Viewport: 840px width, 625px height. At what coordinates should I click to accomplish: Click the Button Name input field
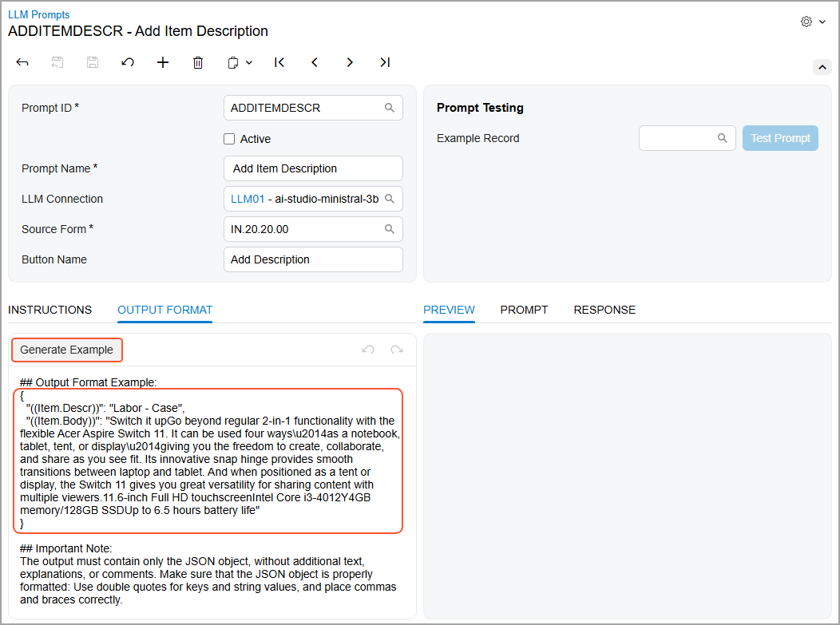(313, 259)
